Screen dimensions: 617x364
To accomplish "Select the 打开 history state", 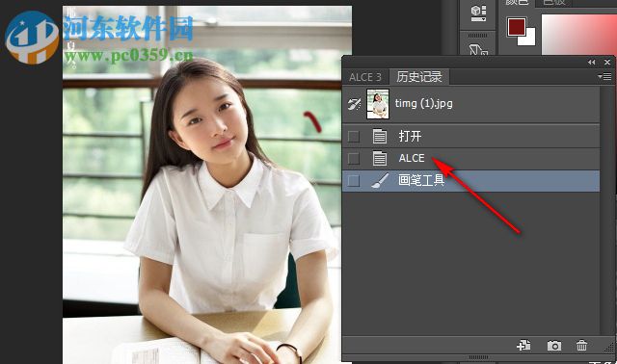I will [471, 136].
